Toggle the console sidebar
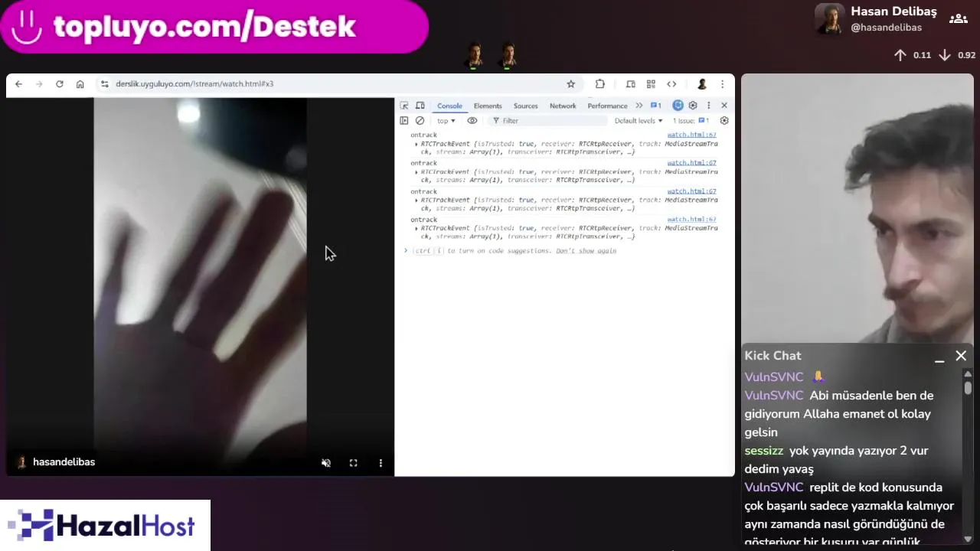This screenshot has height=551, width=980. pos(404,121)
